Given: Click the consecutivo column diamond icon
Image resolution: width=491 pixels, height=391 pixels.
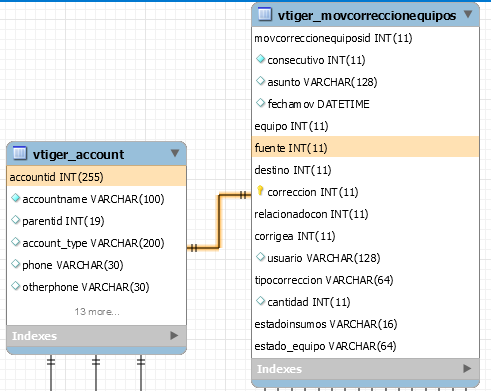Looking at the screenshot, I should [x=260, y=59].
